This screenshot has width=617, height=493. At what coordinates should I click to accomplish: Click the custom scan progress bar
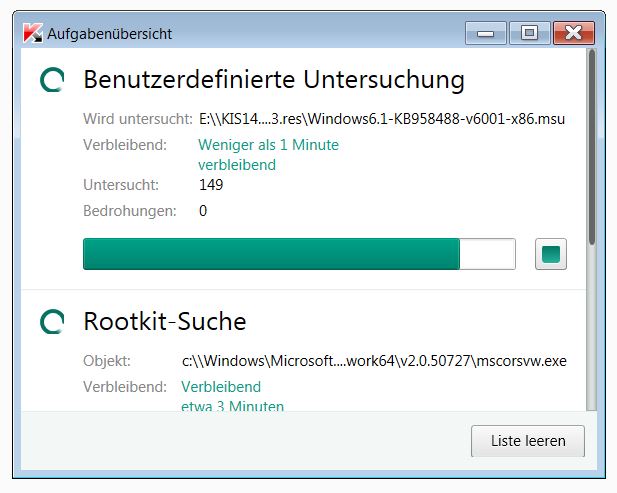pos(299,254)
